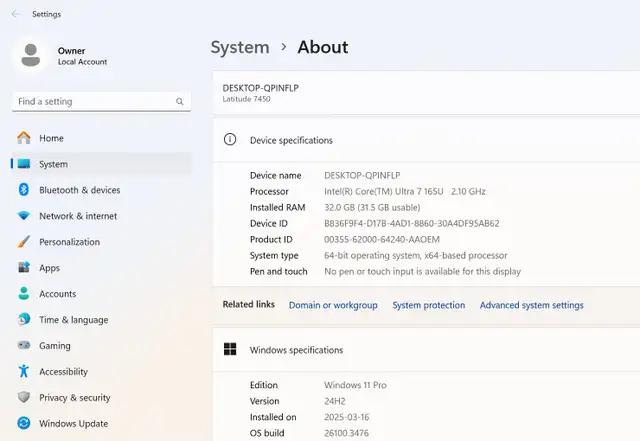Go to Bluetooth & devices
Image resolution: width=640 pixels, height=441 pixels.
tap(101, 190)
